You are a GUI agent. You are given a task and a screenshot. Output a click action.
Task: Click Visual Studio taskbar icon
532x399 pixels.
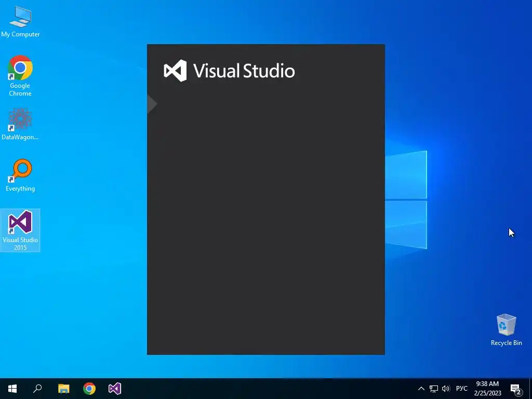click(115, 389)
